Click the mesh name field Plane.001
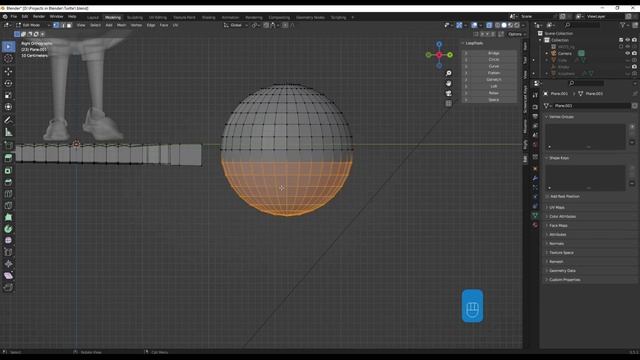This screenshot has width=640, height=360. point(591,106)
